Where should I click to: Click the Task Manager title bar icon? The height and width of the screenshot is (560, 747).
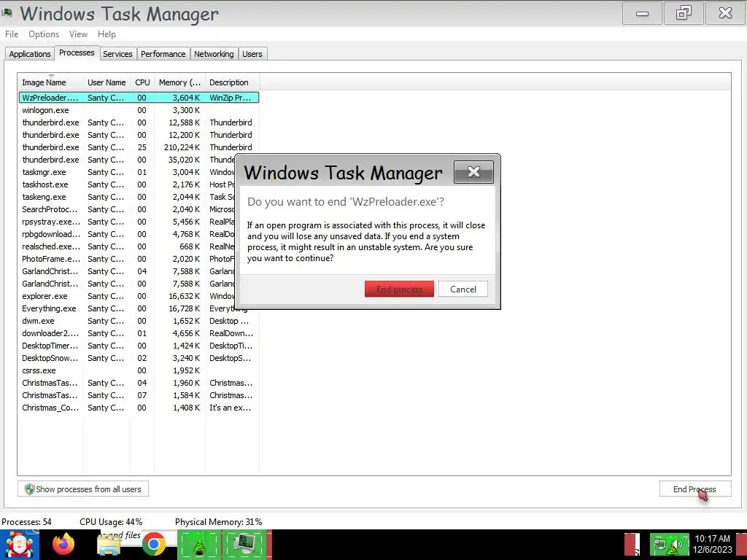pos(7,13)
